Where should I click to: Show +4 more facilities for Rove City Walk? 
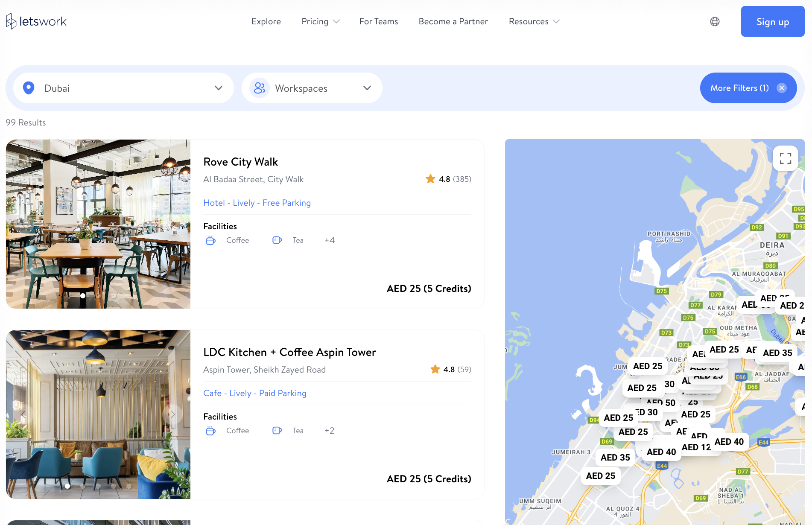click(329, 240)
